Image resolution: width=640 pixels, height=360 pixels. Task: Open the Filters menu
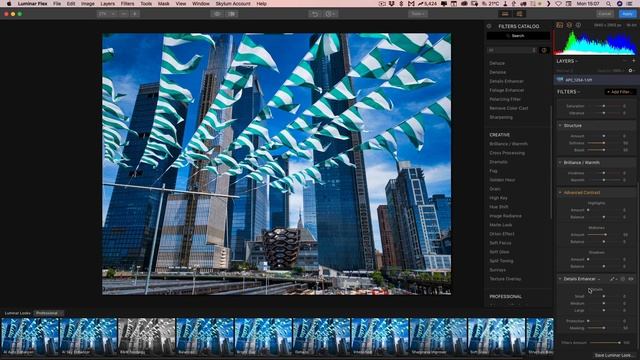127,4
